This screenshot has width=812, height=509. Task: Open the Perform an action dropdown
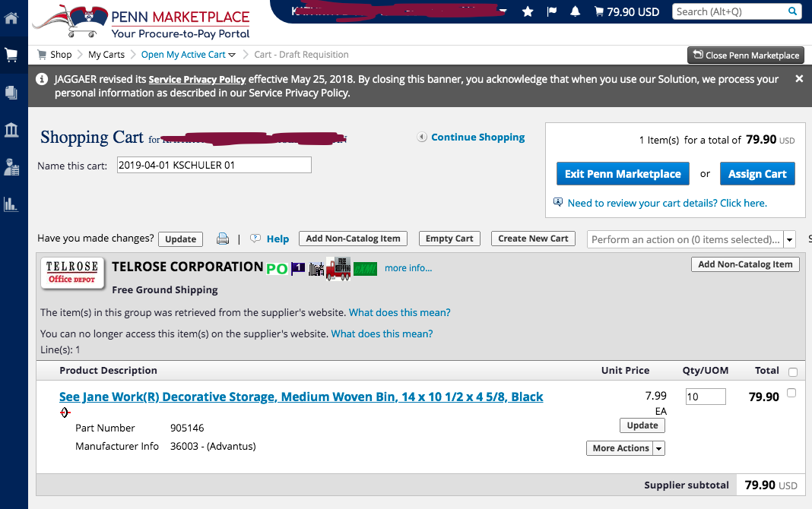(x=789, y=239)
